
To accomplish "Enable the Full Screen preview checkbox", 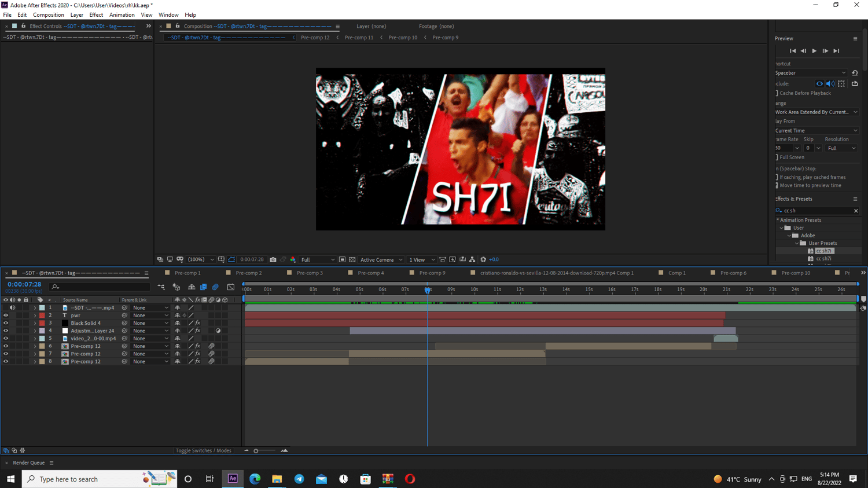I will 777,157.
